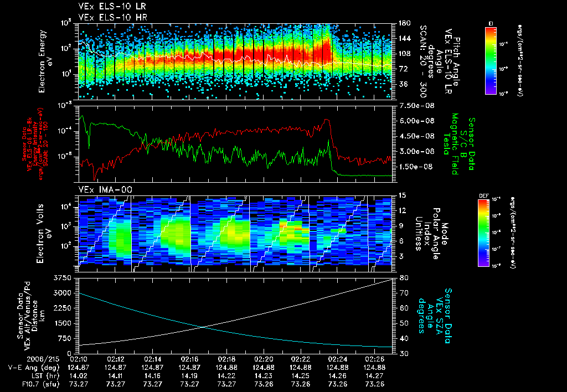Image resolution: width=567 pixels, height=392 pixels.
Task: Click the 50 SZA angle tick
Action: point(404,323)
